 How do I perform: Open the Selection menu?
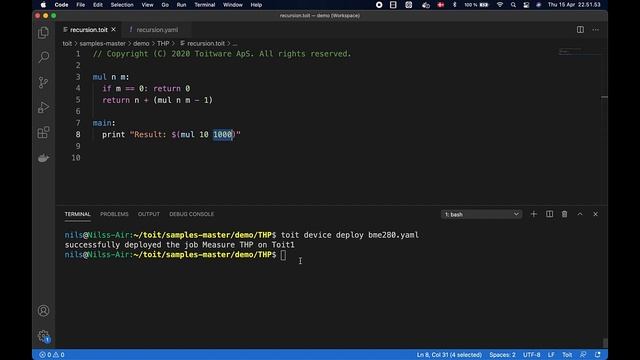click(122, 5)
